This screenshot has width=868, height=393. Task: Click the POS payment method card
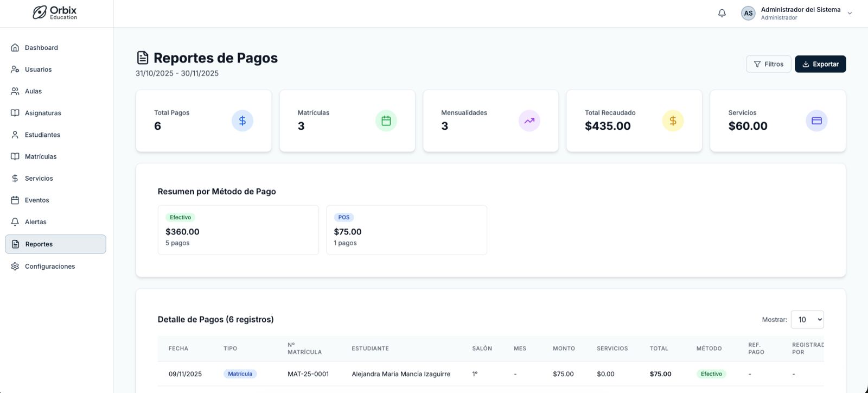coord(406,230)
